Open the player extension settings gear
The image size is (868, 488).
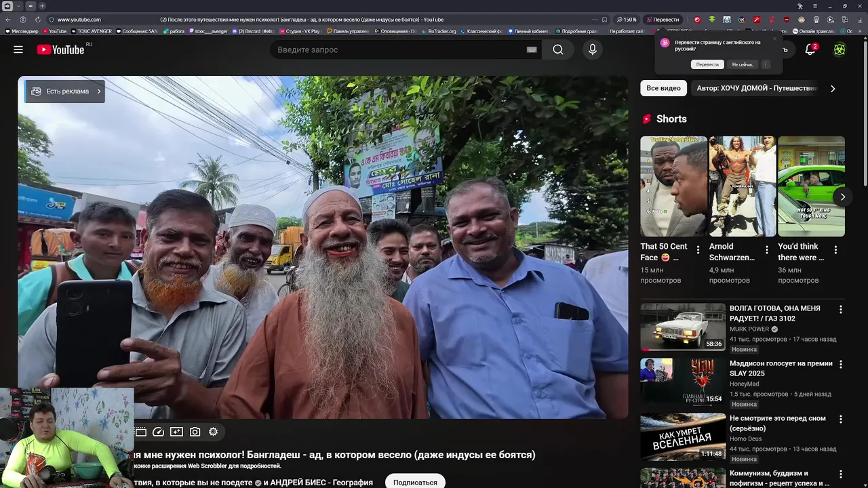tap(213, 432)
